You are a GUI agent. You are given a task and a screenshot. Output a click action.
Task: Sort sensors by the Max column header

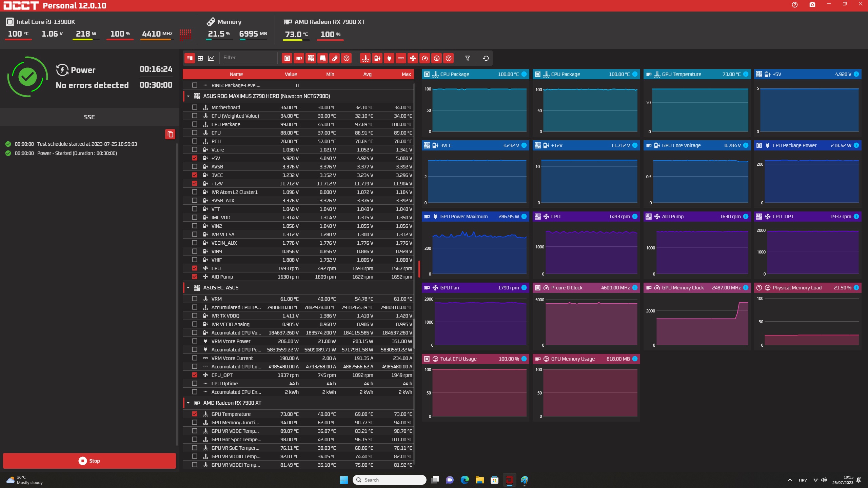pos(406,74)
